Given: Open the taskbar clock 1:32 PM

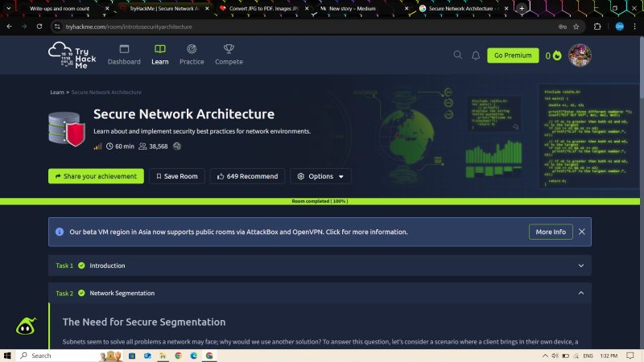Looking at the screenshot, I should (609, 356).
